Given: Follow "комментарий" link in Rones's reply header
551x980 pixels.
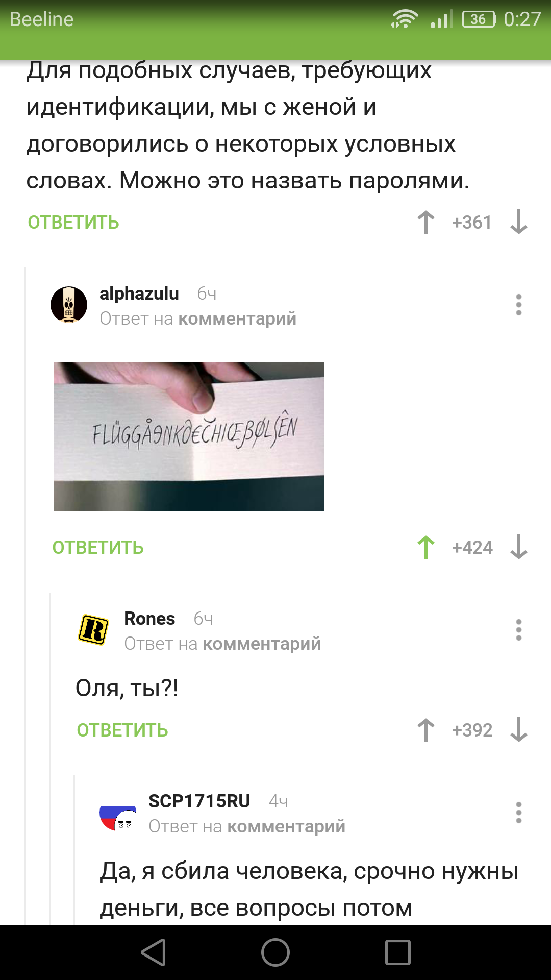Looking at the screenshot, I should click(262, 644).
